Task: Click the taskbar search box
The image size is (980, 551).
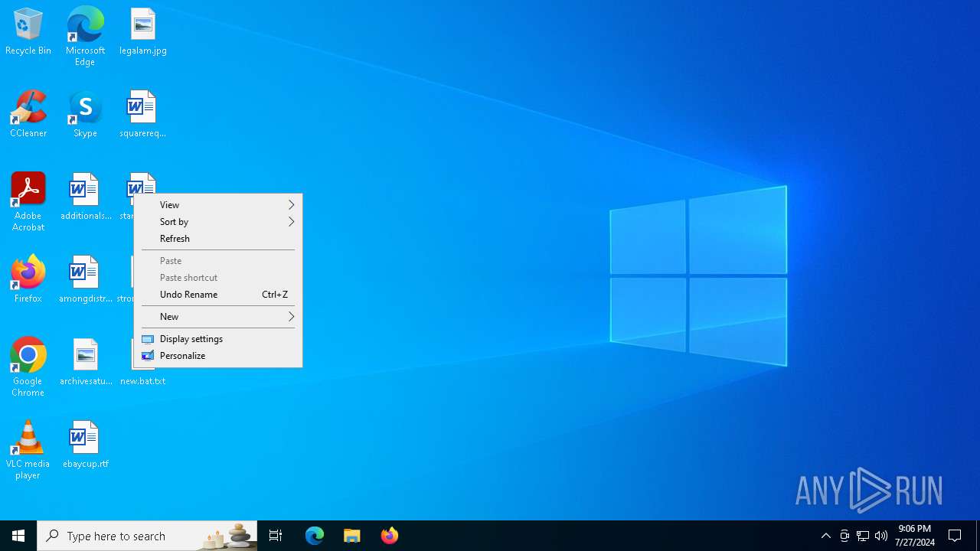Action: point(147,536)
